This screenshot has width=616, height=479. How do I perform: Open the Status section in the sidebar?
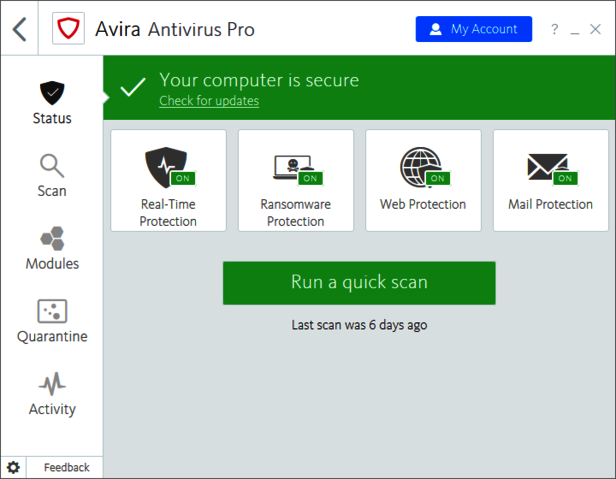pos(52,103)
